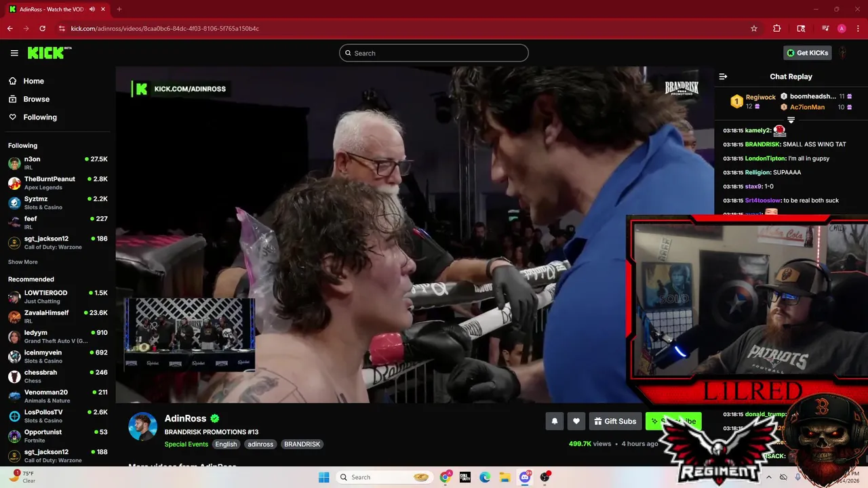Open TheBurntPeanut channel
The width and height of the screenshot is (868, 488).
58,183
